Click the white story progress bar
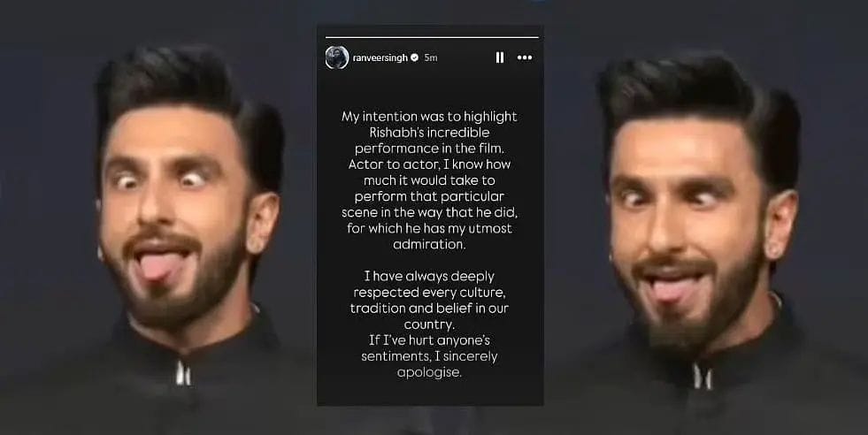 tap(432, 38)
